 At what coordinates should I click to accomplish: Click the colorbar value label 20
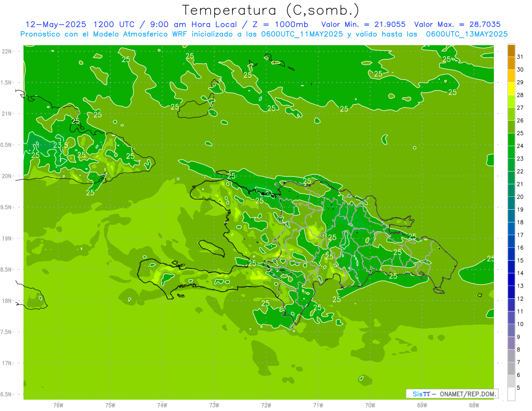520,197
